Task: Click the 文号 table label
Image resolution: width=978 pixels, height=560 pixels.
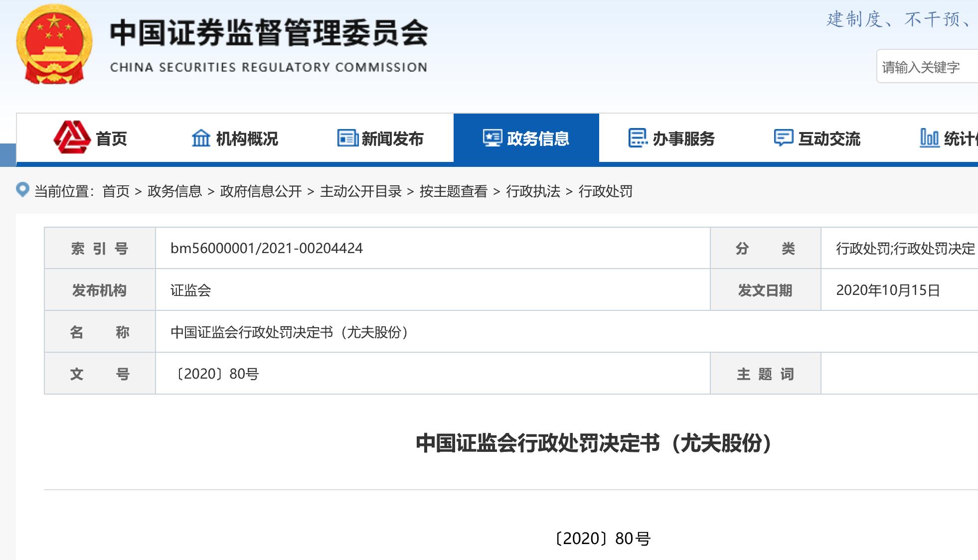Action: pos(100,374)
